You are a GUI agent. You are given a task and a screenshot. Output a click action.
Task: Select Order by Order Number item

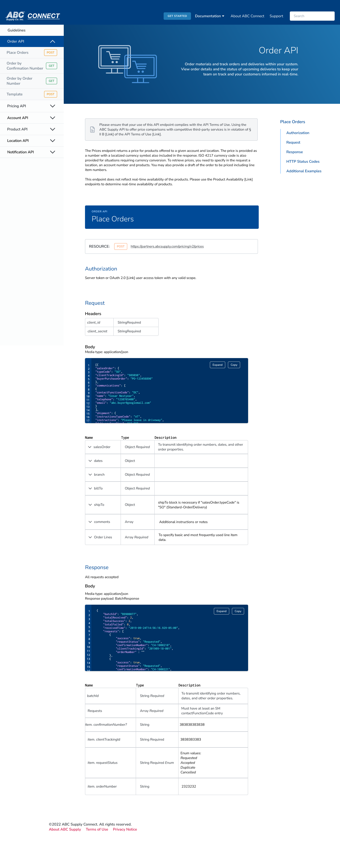20,81
